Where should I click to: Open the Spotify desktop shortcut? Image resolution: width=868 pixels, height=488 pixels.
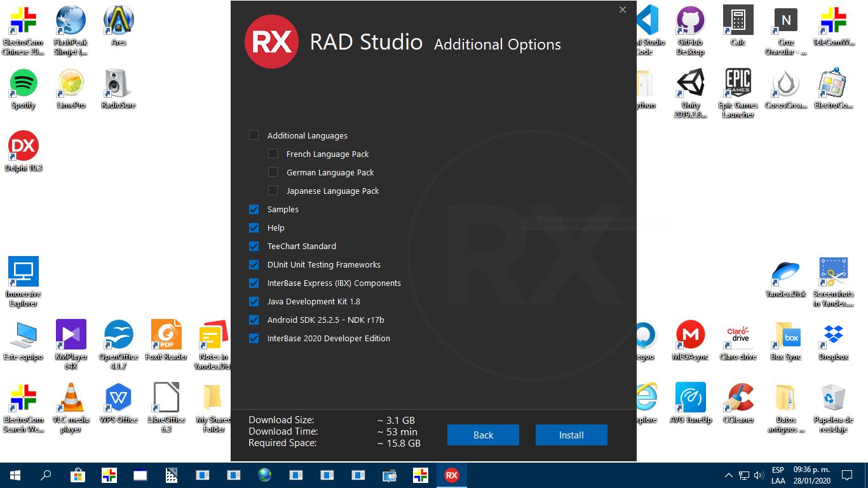pos(24,85)
